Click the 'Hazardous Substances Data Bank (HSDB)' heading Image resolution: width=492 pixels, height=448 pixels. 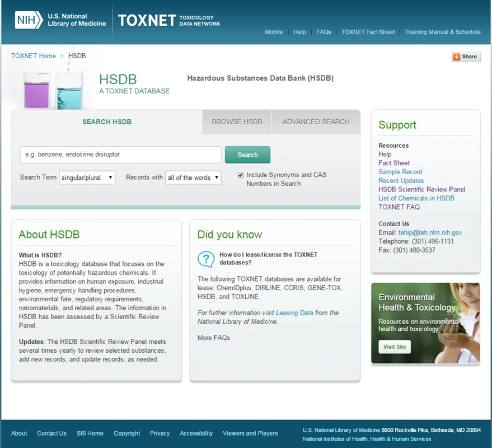point(260,78)
